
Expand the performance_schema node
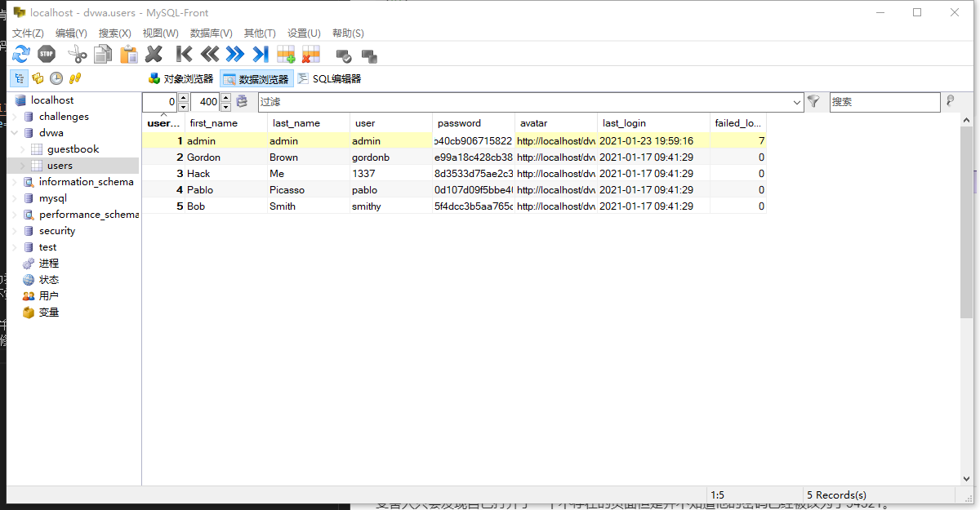(x=14, y=215)
